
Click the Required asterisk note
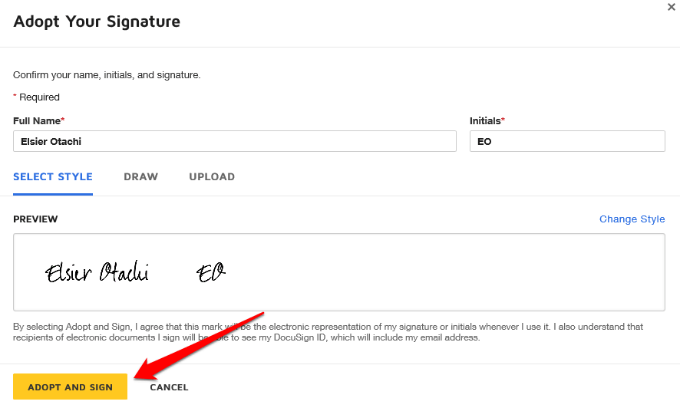pyautogui.click(x=36, y=97)
